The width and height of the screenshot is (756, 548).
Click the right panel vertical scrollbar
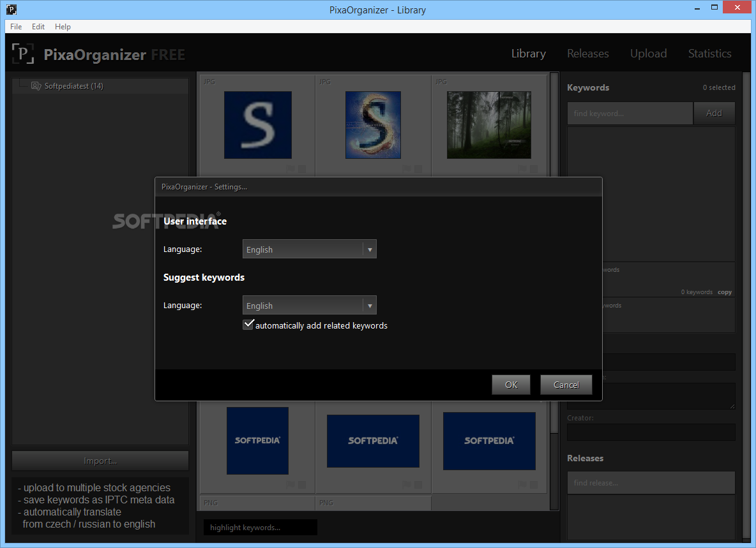[x=746, y=306]
